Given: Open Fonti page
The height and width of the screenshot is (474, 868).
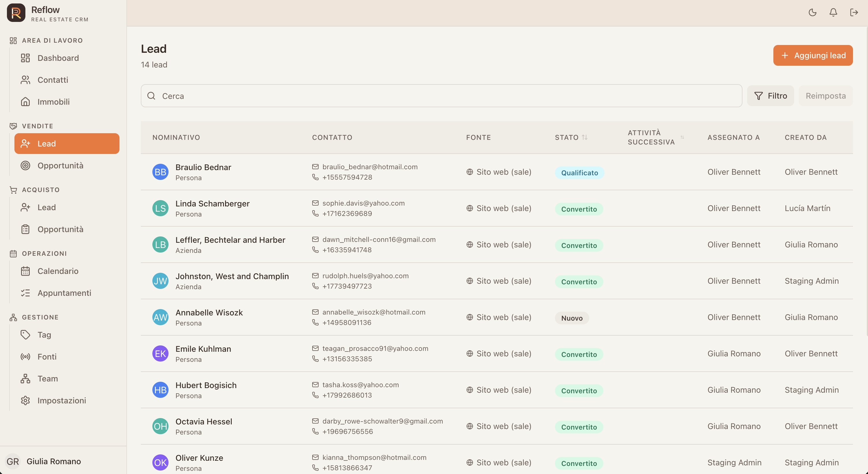Looking at the screenshot, I should (67, 357).
